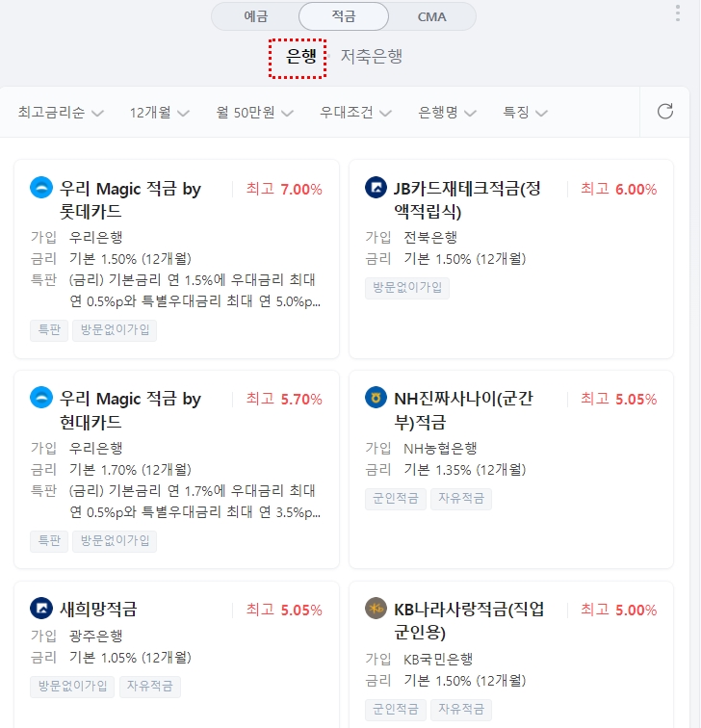Click 기본 1.05% (12개월) rate text
The height and width of the screenshot is (728, 701).
[130, 658]
